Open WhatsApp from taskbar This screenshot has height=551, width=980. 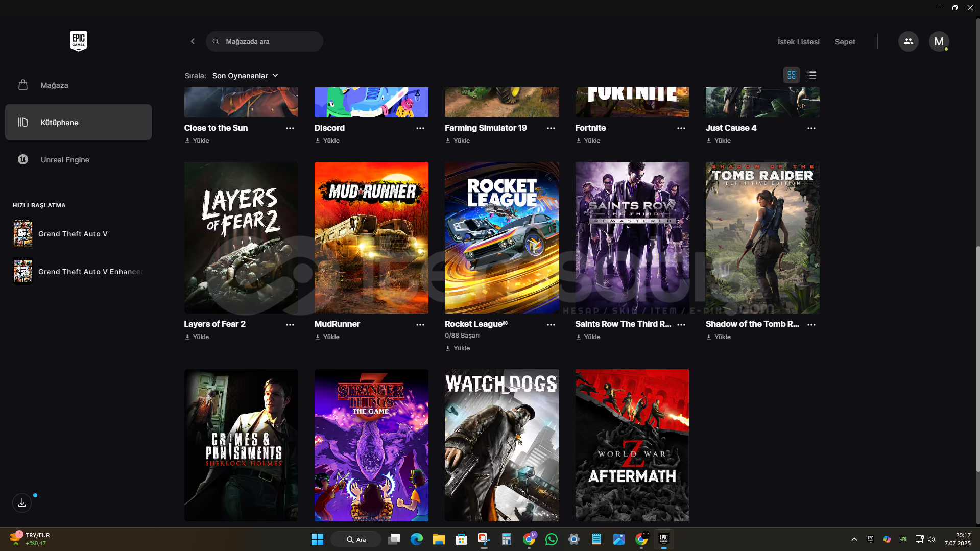point(552,539)
